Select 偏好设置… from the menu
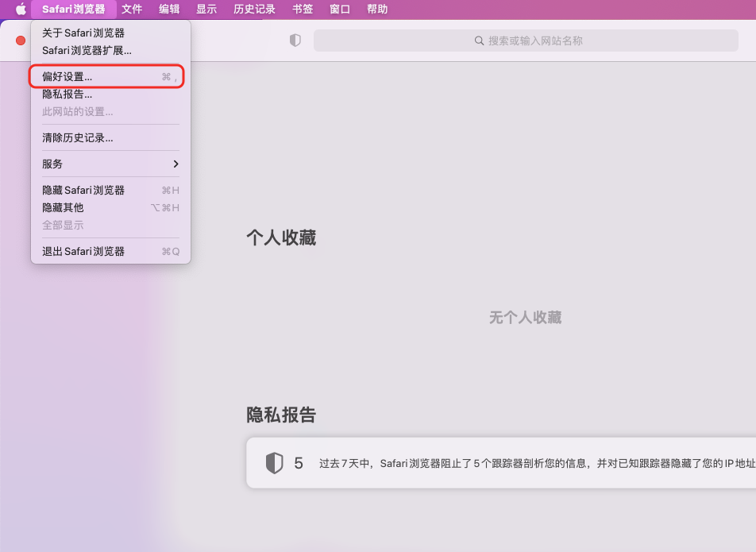756x552 pixels. pyautogui.click(x=110, y=77)
